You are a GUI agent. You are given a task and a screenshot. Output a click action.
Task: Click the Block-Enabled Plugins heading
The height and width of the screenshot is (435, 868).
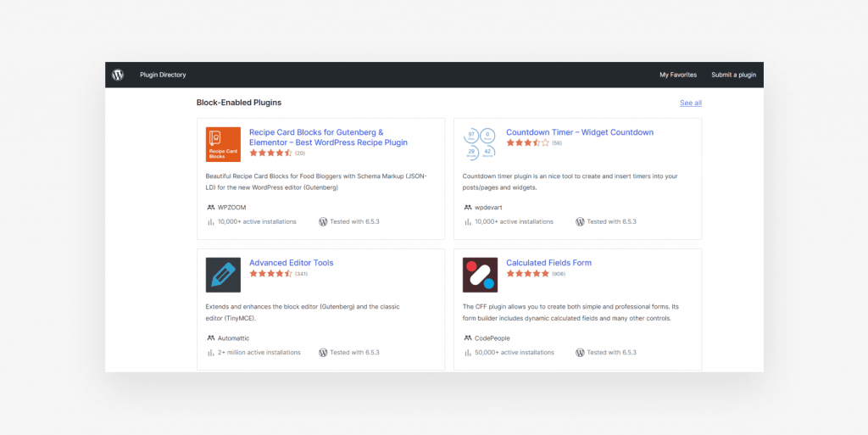pos(239,103)
